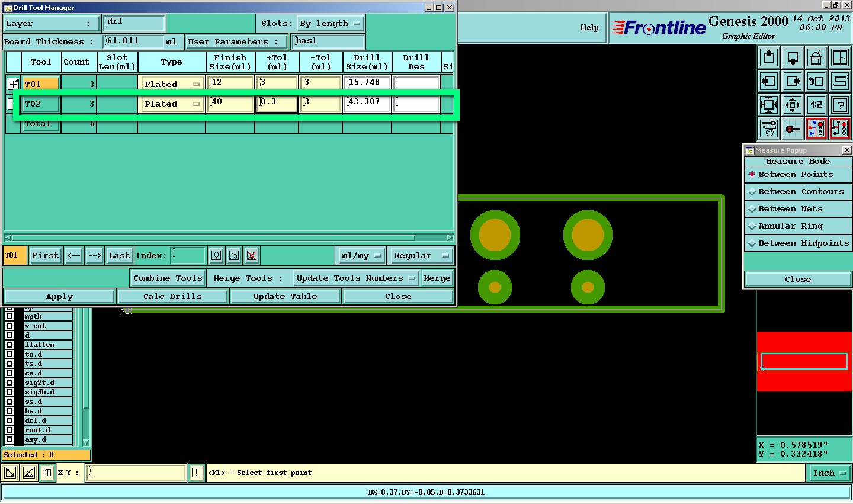853x504 pixels.
Task: Click the red X icon after Index
Action: click(x=252, y=255)
